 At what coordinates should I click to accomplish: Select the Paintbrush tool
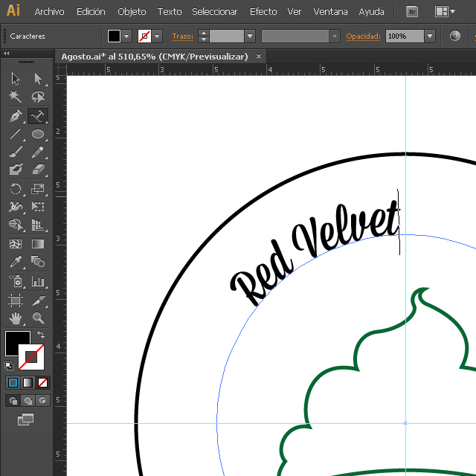pos(16,152)
